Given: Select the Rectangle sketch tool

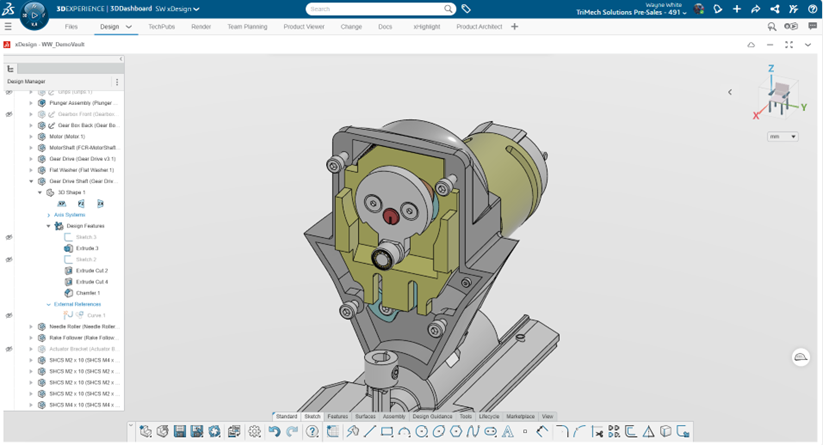Looking at the screenshot, I should 387,432.
